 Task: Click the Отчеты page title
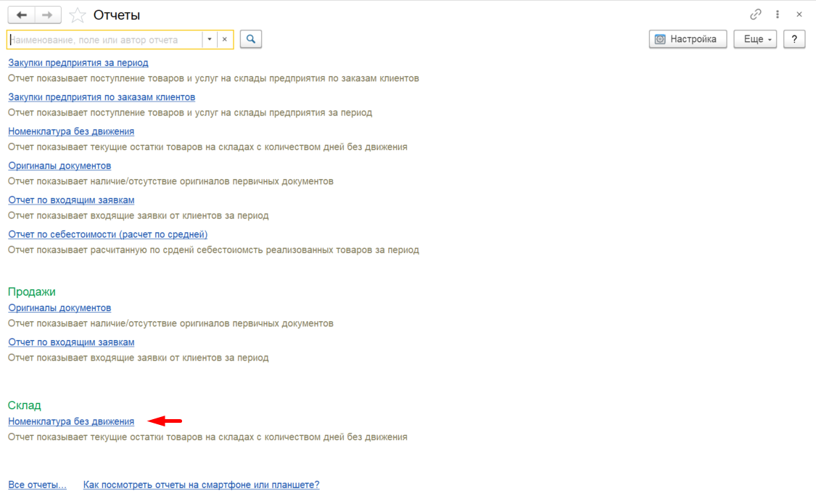[117, 15]
